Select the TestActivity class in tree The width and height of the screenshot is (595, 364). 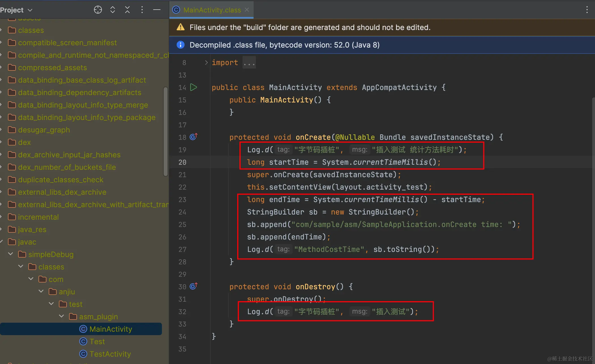[110, 354]
